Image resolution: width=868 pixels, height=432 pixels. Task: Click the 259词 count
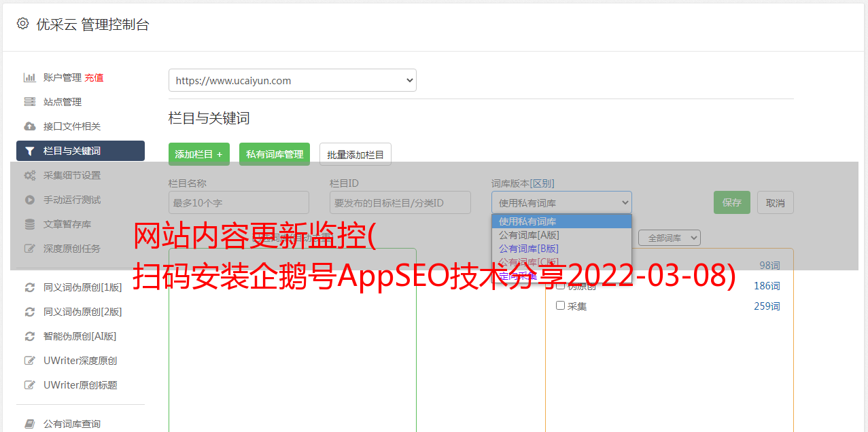(767, 306)
